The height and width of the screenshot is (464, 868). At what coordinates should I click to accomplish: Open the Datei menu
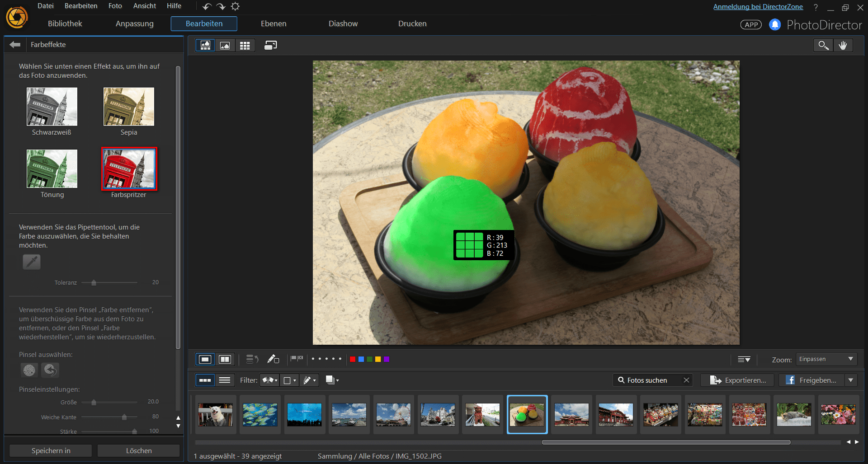pyautogui.click(x=46, y=6)
